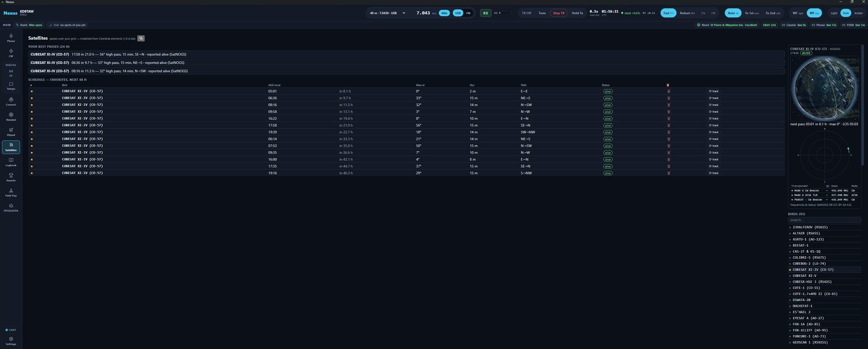
Task: Click track button for 06:36 pass
Action: [714, 98]
